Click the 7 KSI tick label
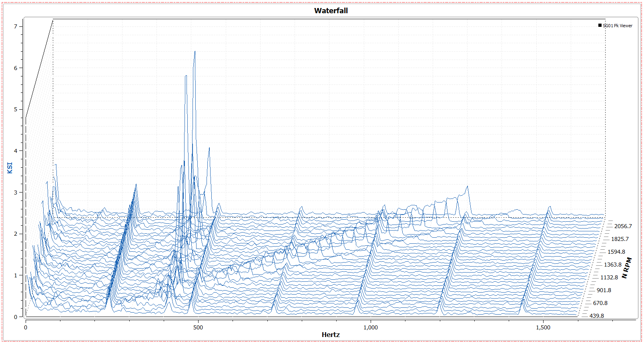The image size is (644, 343). (x=16, y=26)
